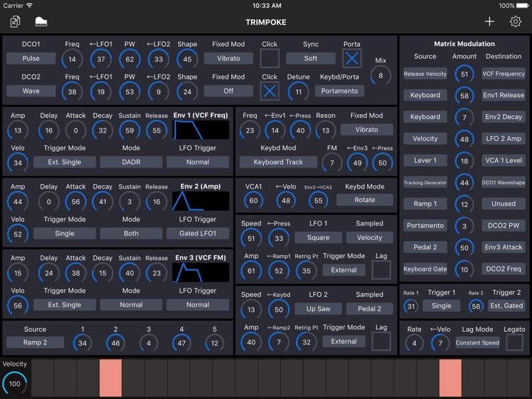Enable LFO 1 Lag checkbox
The image size is (532, 399).
coord(381,270)
